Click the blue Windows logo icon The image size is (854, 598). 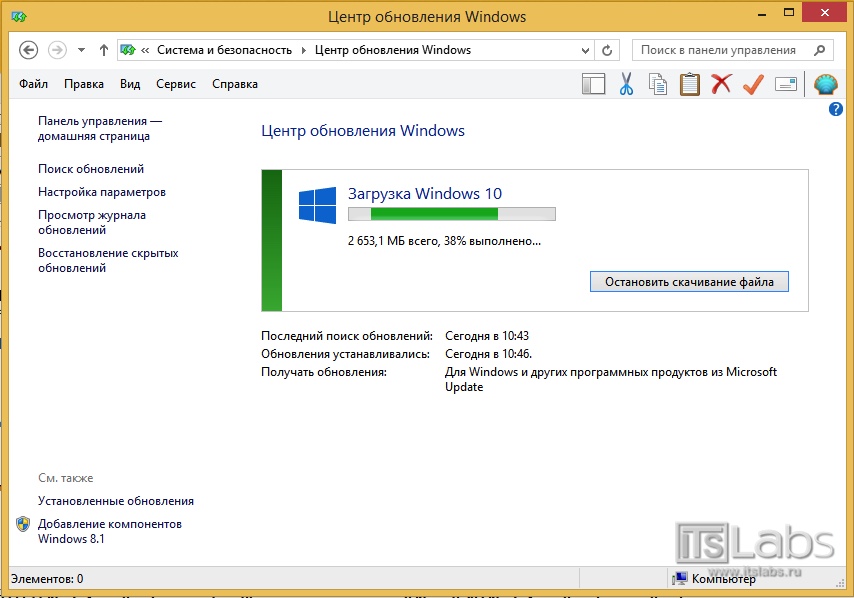click(x=318, y=205)
